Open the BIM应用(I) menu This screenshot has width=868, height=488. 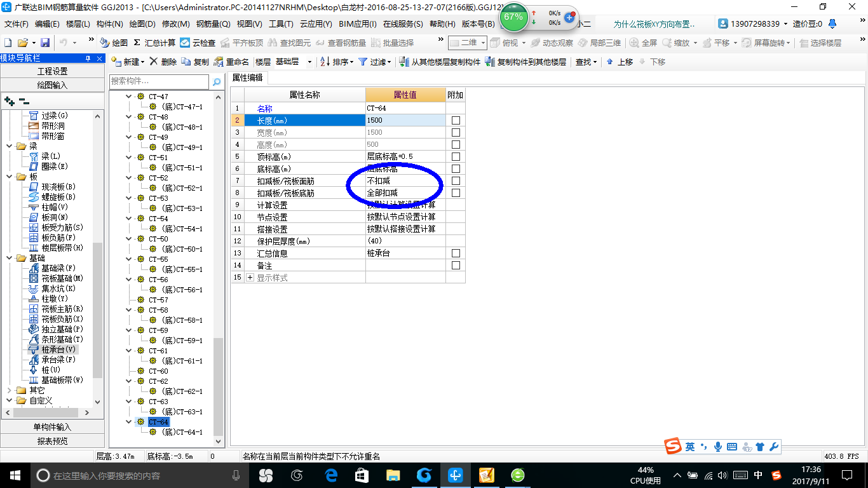(358, 24)
